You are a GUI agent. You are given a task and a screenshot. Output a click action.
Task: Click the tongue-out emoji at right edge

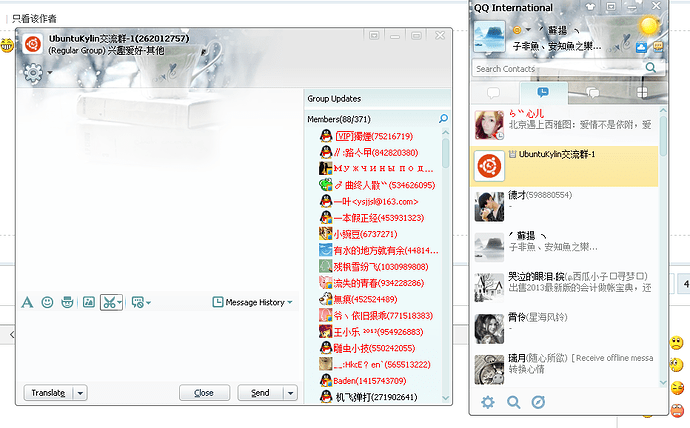677,388
